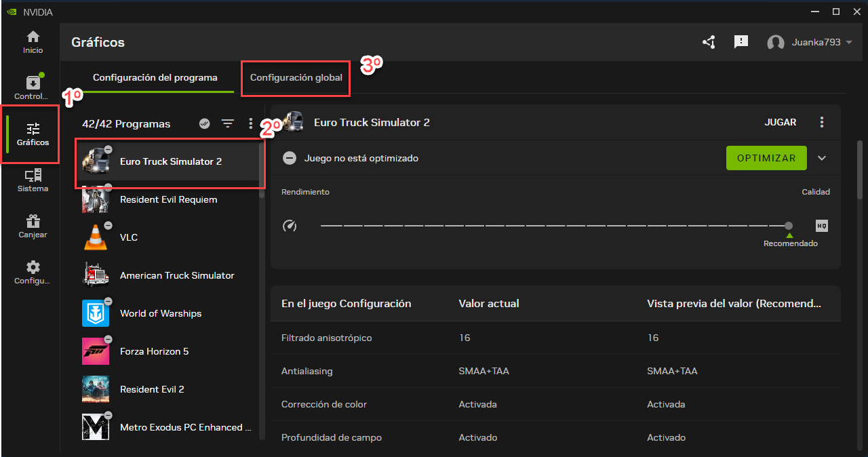Go to the Gráficos sidebar section
This screenshot has width=868, height=457.
33,134
